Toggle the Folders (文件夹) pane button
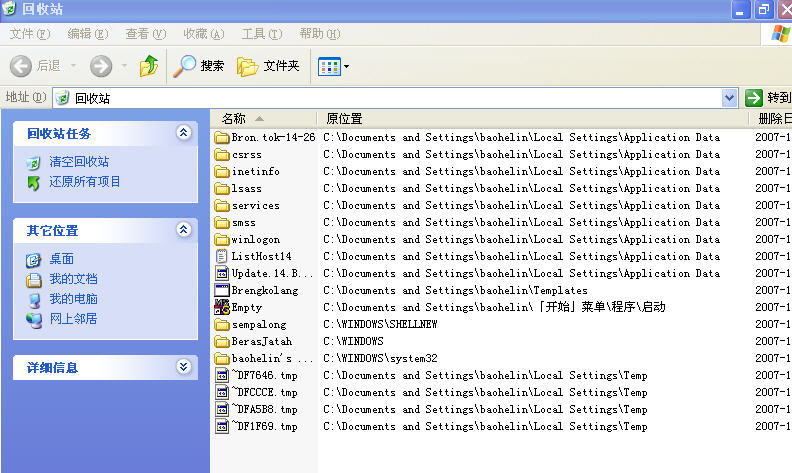 coord(268,66)
